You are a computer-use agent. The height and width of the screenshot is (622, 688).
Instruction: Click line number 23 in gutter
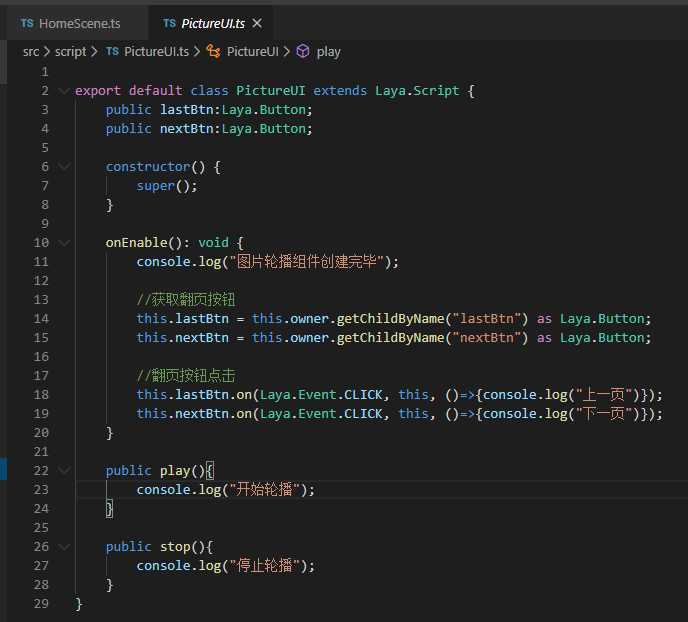(41, 490)
